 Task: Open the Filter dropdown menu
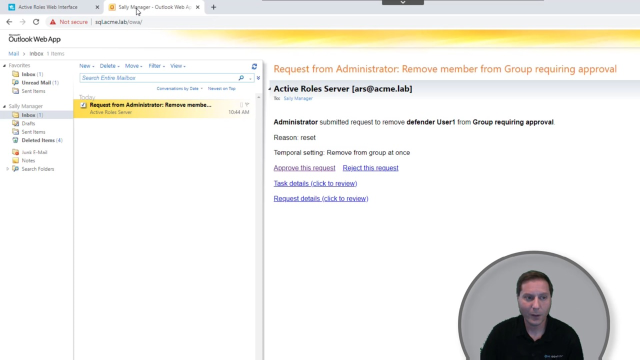click(156, 66)
